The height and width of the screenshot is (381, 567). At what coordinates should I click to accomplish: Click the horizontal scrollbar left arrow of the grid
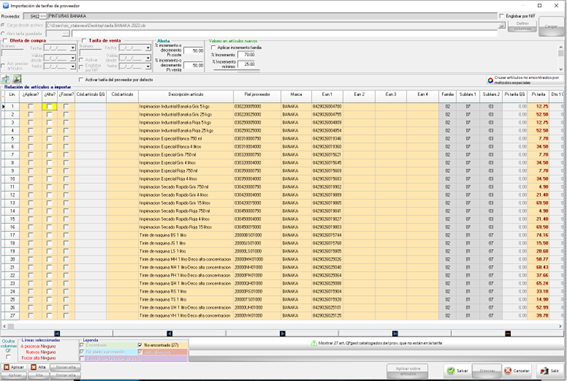(x=4, y=326)
